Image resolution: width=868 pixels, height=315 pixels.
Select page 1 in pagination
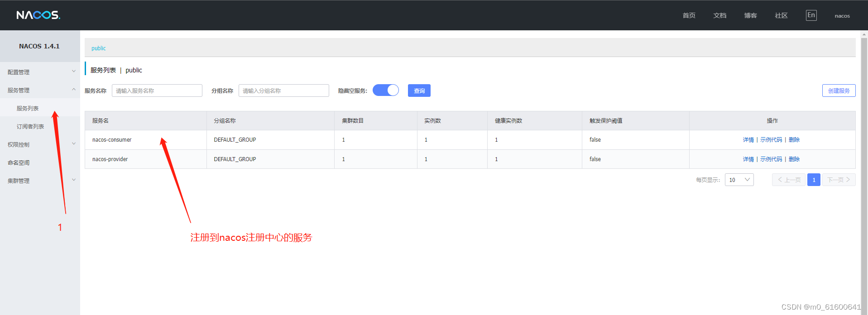[x=814, y=180]
